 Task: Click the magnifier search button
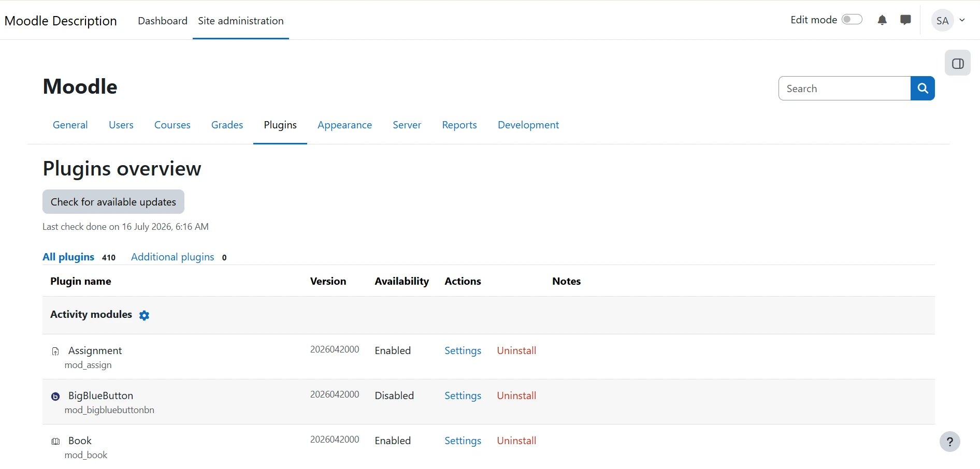923,89
